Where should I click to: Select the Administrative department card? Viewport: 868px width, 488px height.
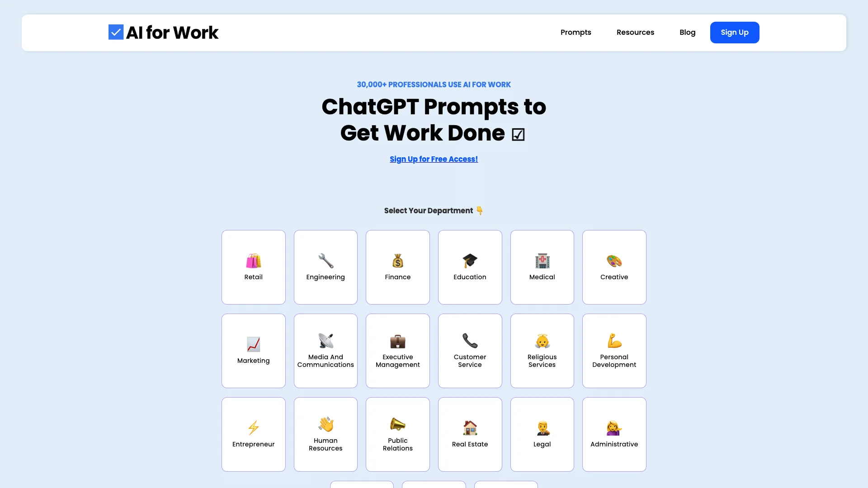[614, 434]
